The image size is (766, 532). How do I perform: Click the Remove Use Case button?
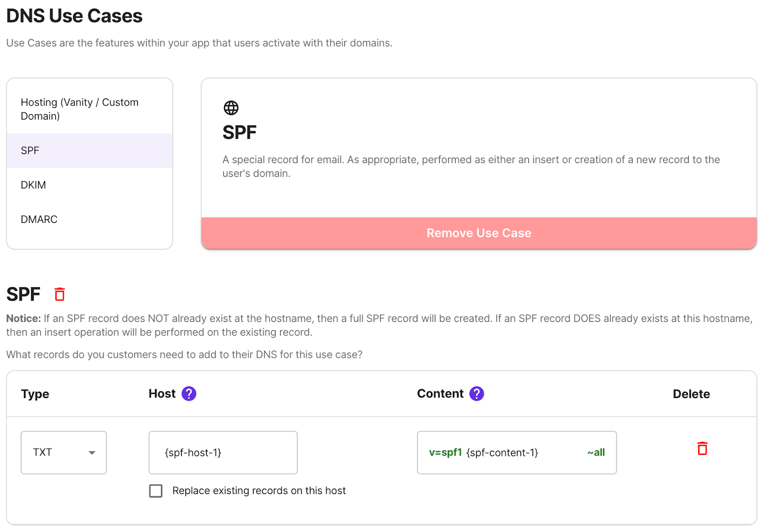coord(478,233)
